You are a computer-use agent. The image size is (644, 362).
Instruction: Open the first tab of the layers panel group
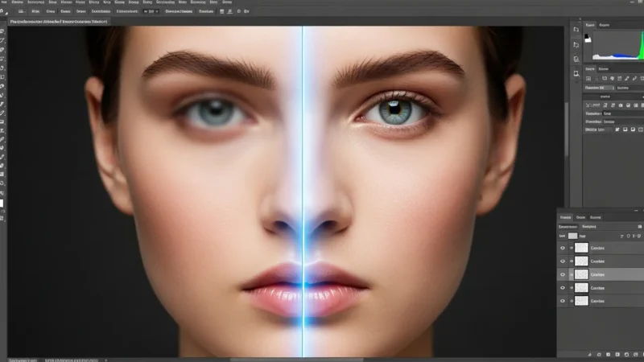[x=566, y=217]
